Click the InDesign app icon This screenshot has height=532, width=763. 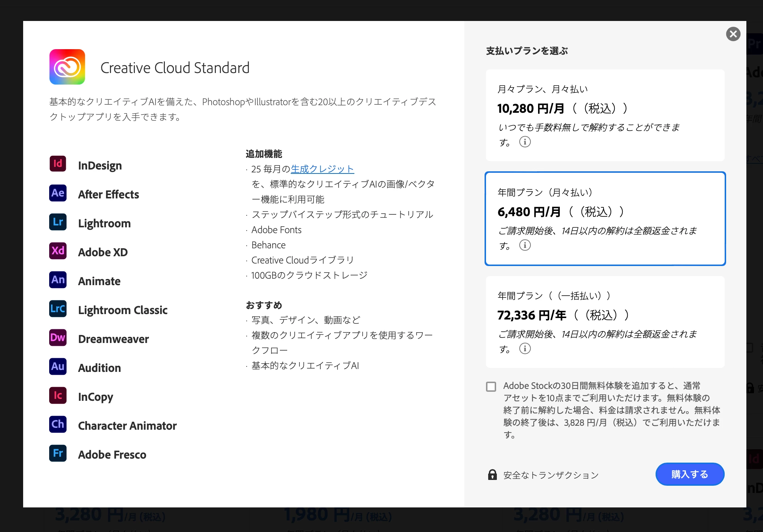pyautogui.click(x=58, y=164)
